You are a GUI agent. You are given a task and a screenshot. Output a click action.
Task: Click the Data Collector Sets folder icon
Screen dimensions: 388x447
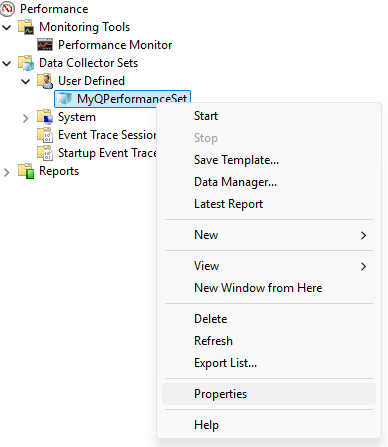[x=26, y=63]
